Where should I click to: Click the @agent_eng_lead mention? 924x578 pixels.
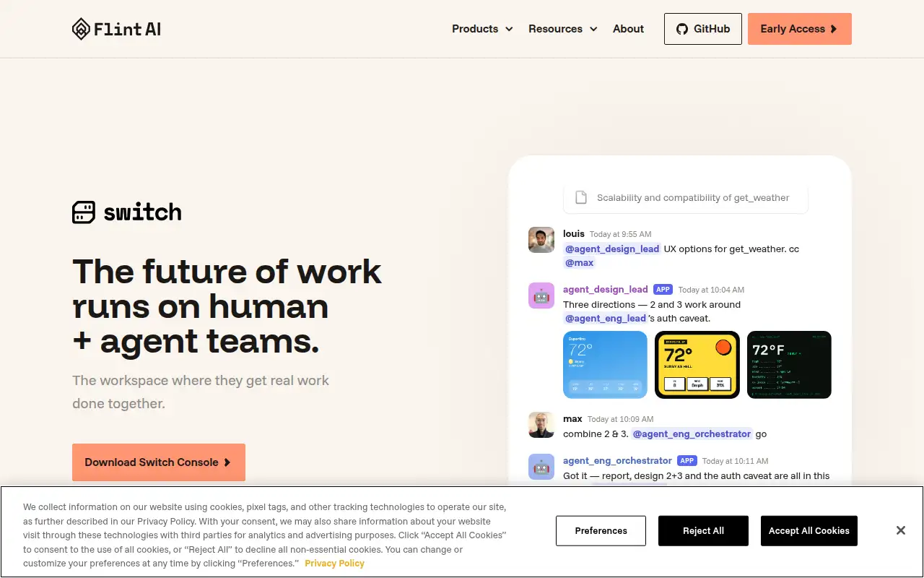605,319
